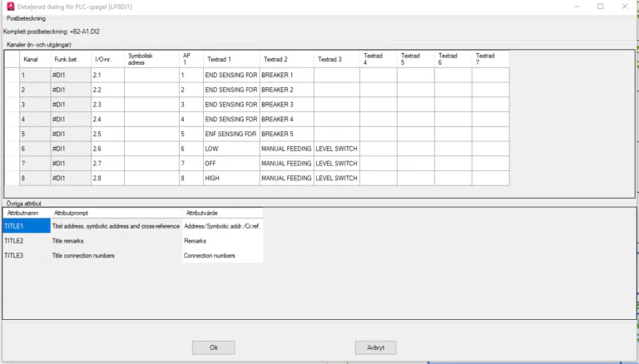Confirm the dialog with the Ok button
This screenshot has height=364, width=639.
213,347
